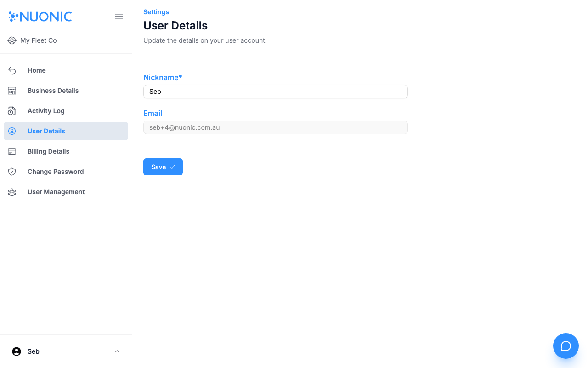This screenshot has height=368, width=588.
Task: Click the Home back-arrow icon
Action: click(x=12, y=70)
